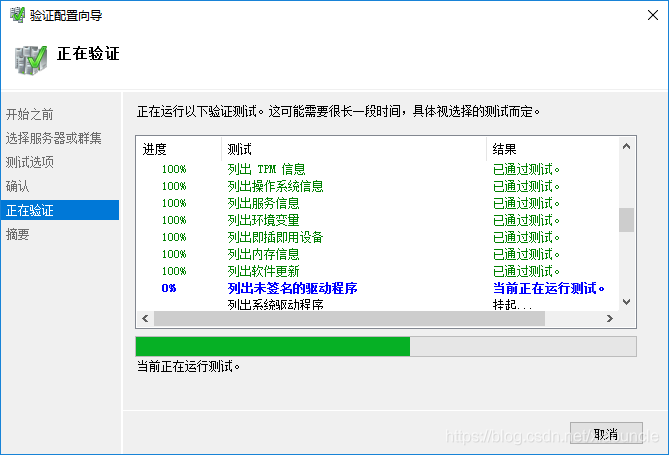Click the green overall progress bar

pos(386,346)
